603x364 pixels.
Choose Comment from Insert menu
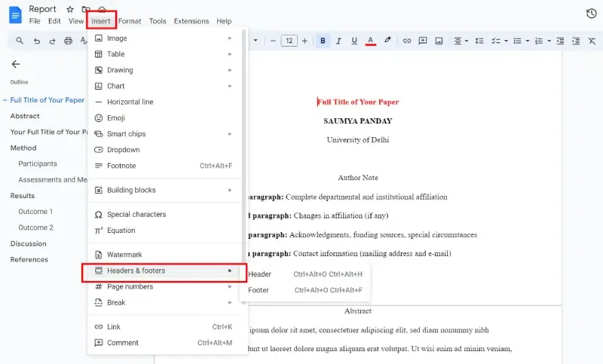click(x=164, y=342)
